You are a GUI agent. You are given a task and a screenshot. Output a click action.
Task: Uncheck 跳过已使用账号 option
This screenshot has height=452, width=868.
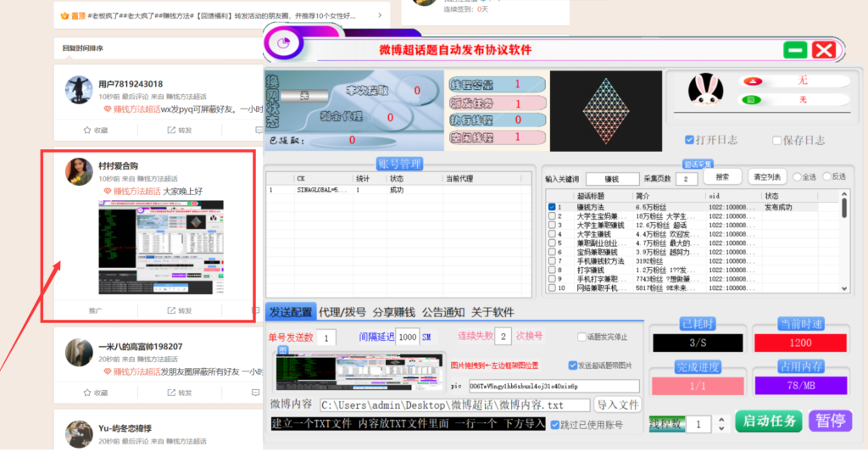click(555, 425)
